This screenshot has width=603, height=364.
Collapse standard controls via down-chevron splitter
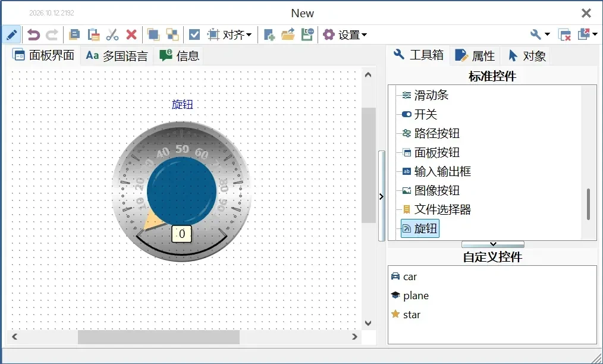(x=493, y=244)
